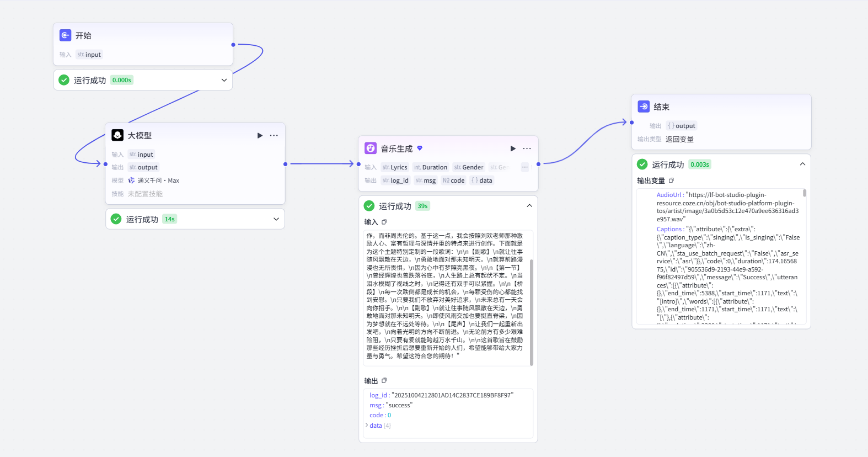Copy the 音乐生成 输入 content
The width and height of the screenshot is (868, 457).
pyautogui.click(x=384, y=222)
